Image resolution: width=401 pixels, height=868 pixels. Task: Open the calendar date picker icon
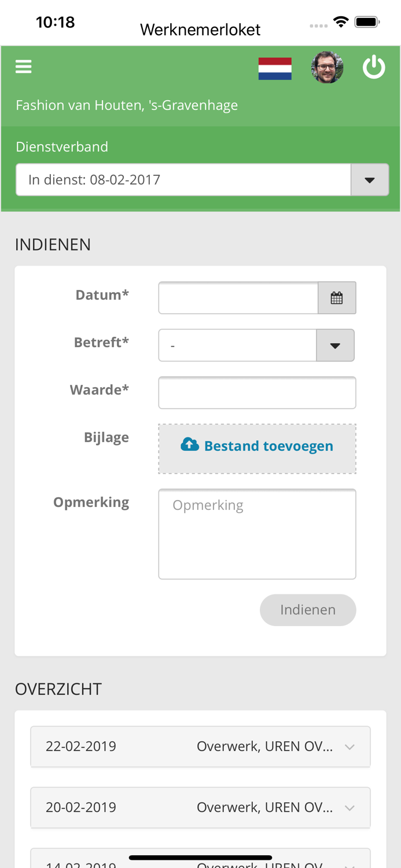pos(338,297)
